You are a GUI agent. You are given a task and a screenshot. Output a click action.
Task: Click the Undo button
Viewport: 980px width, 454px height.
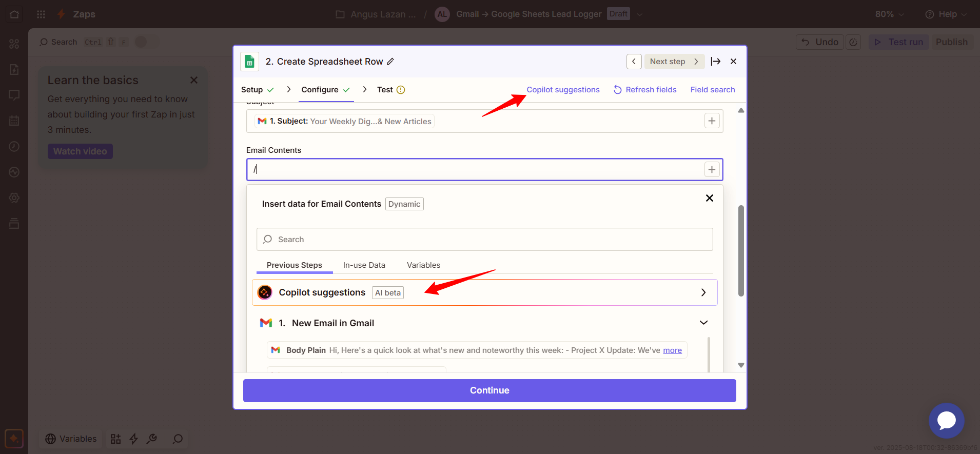820,42
